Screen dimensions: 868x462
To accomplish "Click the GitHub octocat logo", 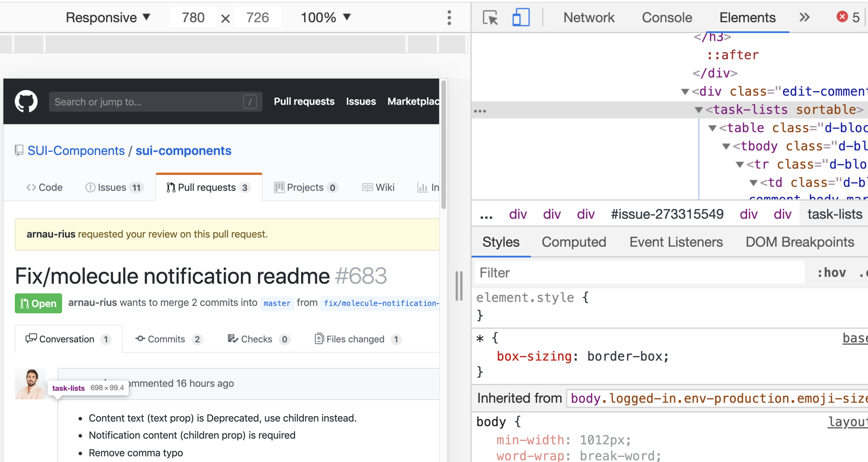I will 26,101.
